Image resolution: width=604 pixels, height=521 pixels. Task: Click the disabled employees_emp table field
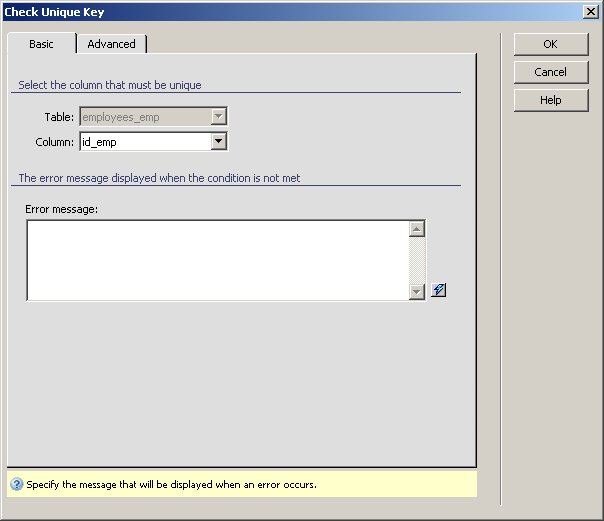144,117
